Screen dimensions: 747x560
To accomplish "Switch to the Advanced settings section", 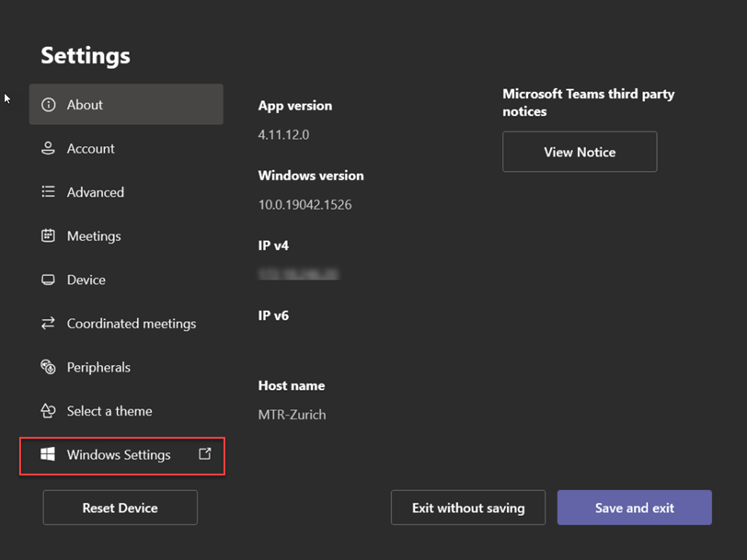I will click(x=95, y=192).
